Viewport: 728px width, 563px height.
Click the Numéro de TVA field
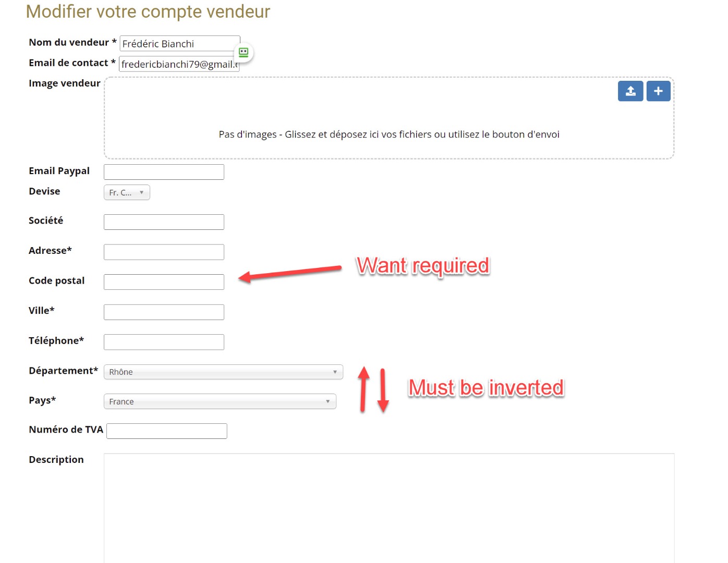click(x=166, y=431)
